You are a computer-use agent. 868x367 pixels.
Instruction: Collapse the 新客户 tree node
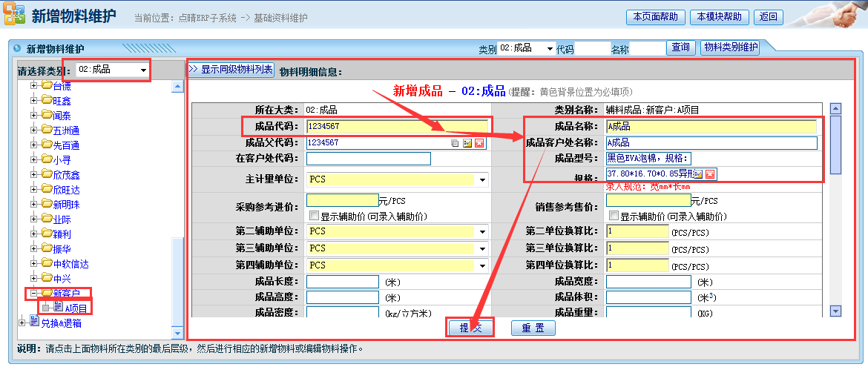[x=33, y=294]
